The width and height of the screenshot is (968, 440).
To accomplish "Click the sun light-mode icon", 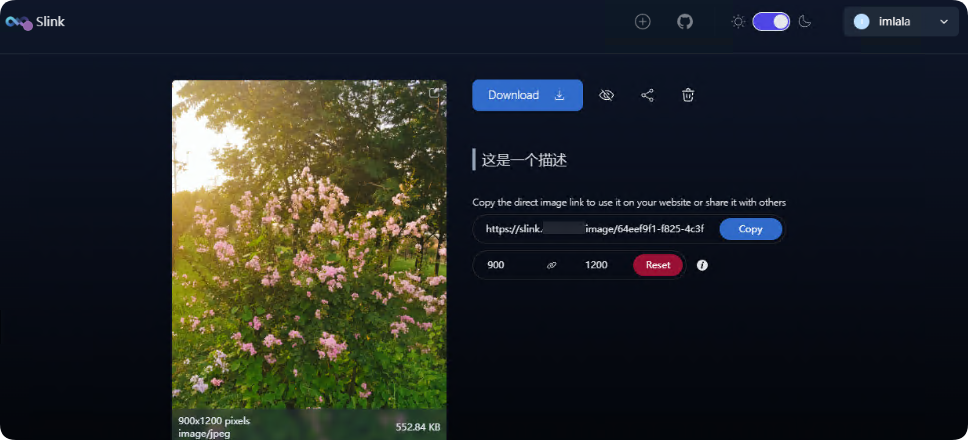I will (738, 22).
